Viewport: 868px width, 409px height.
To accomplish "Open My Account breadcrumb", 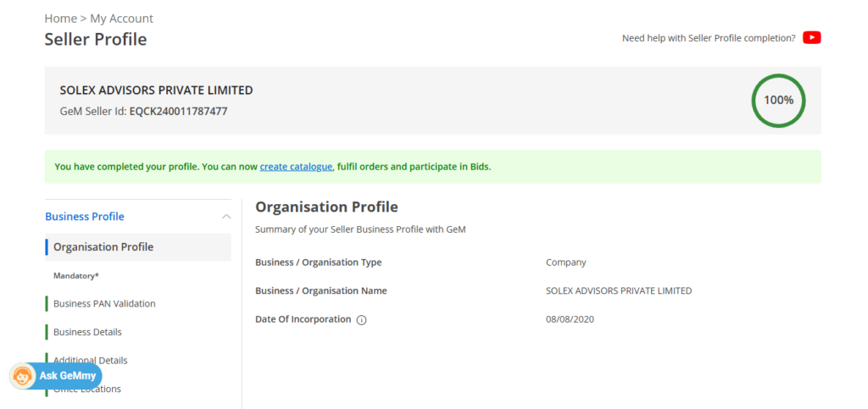I will point(122,19).
